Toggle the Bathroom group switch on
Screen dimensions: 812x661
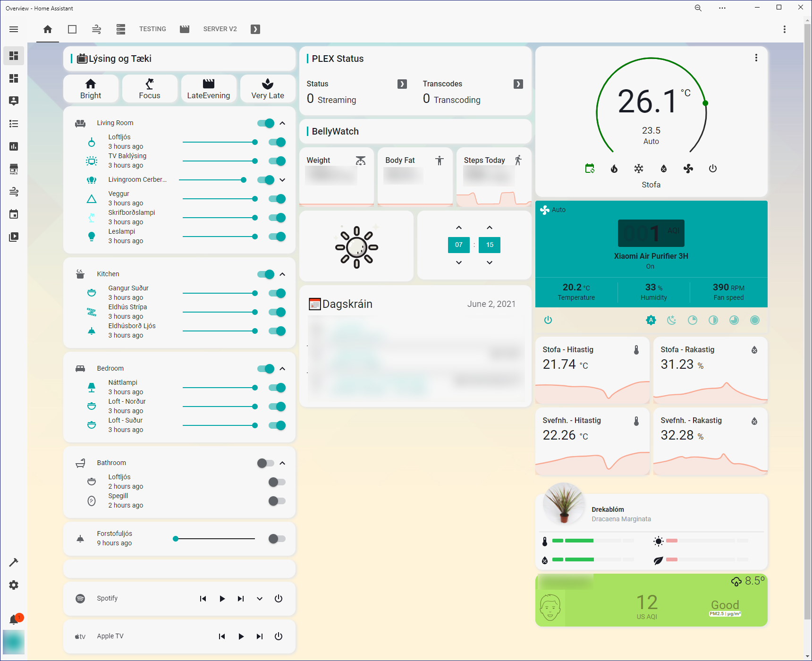[x=265, y=463]
